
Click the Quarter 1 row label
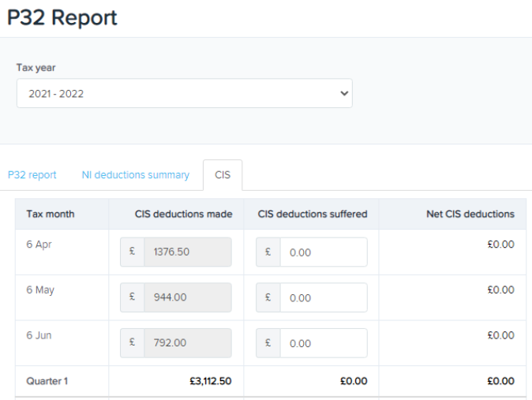click(x=47, y=381)
